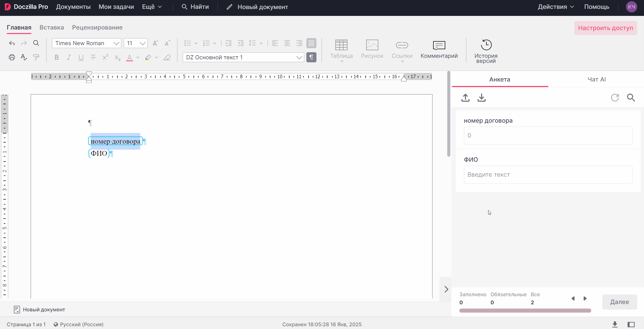The image size is (644, 329).
Task: Open the Times New Roman font dropdown
Action: click(86, 43)
